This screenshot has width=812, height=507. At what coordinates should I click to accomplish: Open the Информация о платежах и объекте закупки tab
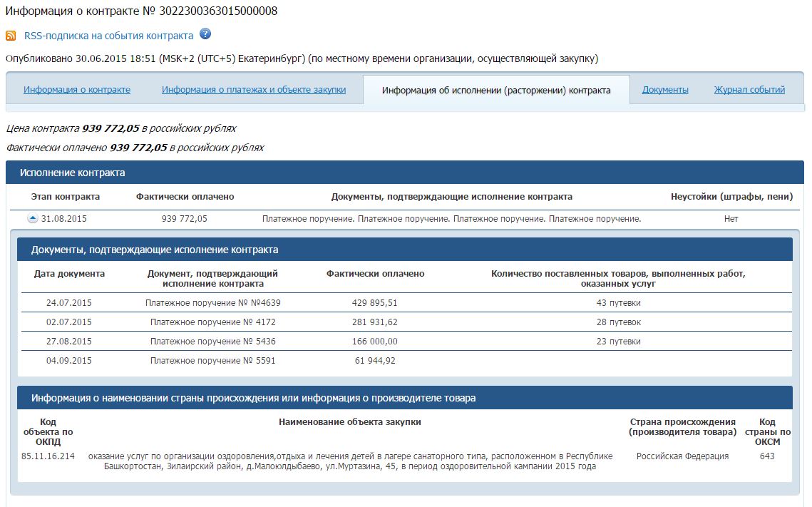pos(254,90)
